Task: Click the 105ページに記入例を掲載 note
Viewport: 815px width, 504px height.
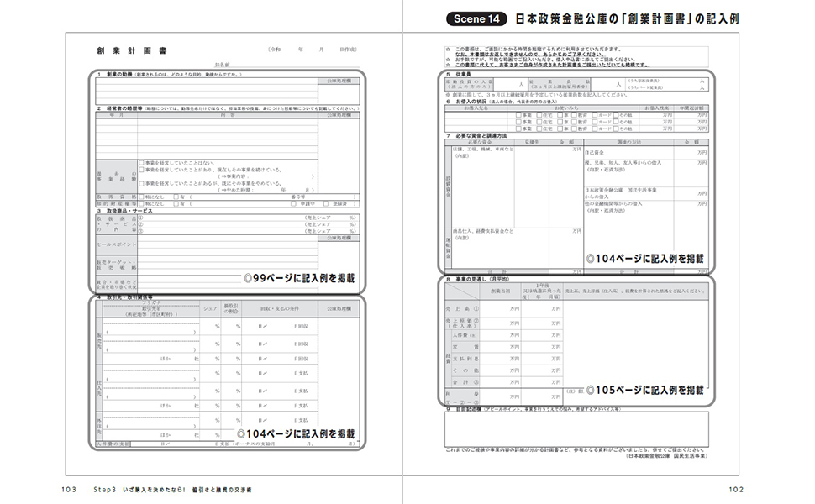Action: point(645,391)
